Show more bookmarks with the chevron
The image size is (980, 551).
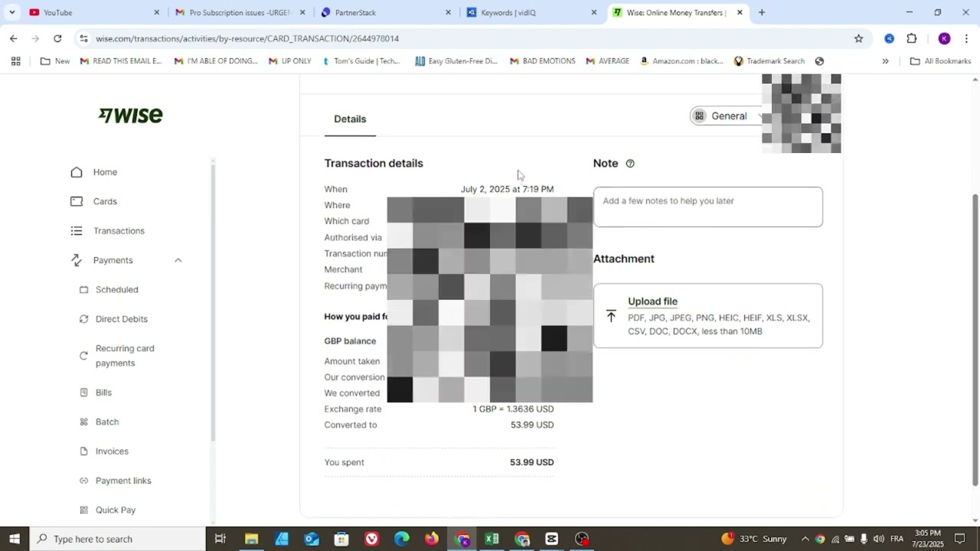(x=885, y=61)
